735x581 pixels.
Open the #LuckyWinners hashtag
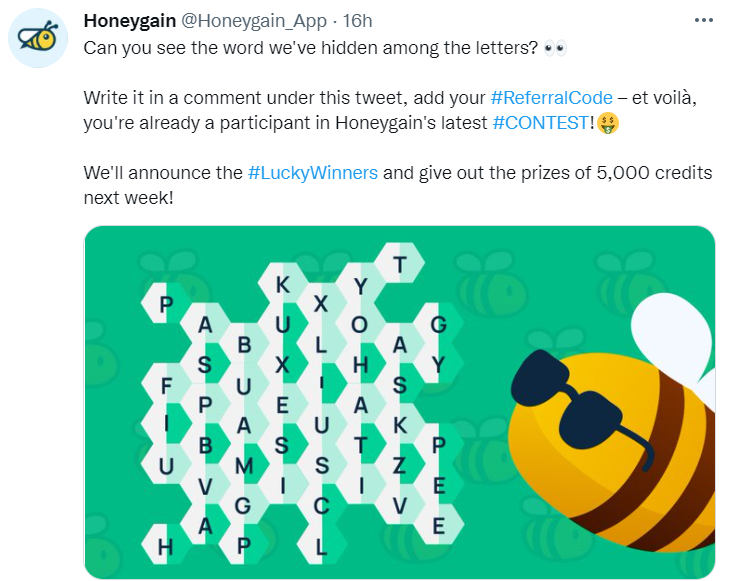[313, 173]
